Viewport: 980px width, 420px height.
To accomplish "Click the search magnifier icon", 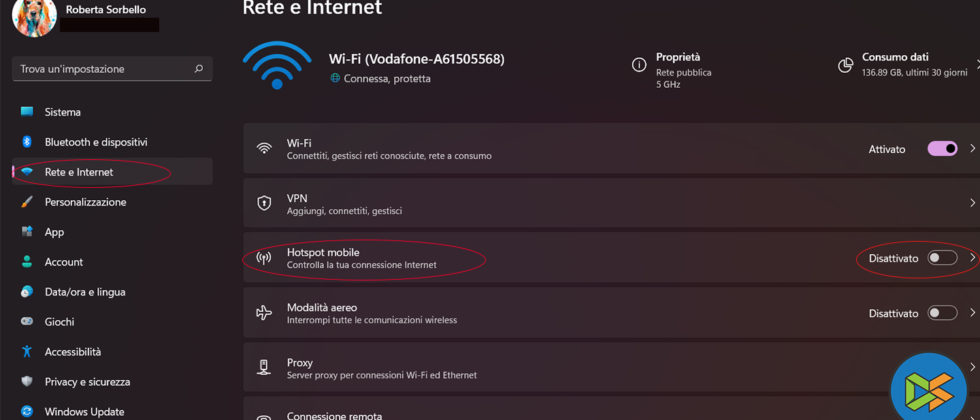I will point(198,69).
